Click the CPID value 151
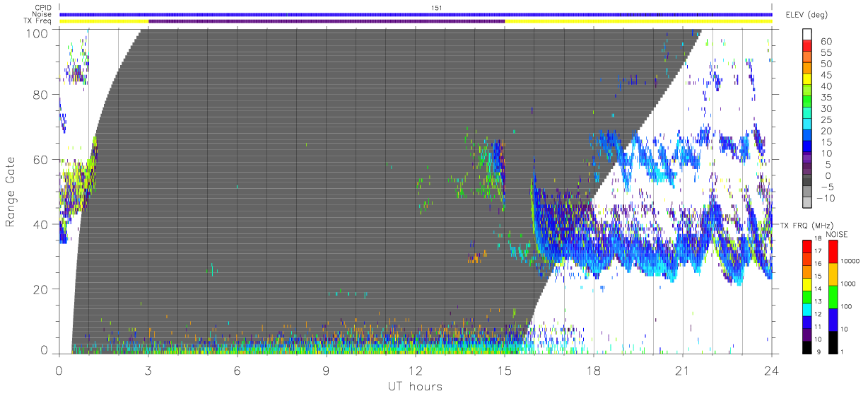868x401 pixels. pyautogui.click(x=436, y=8)
